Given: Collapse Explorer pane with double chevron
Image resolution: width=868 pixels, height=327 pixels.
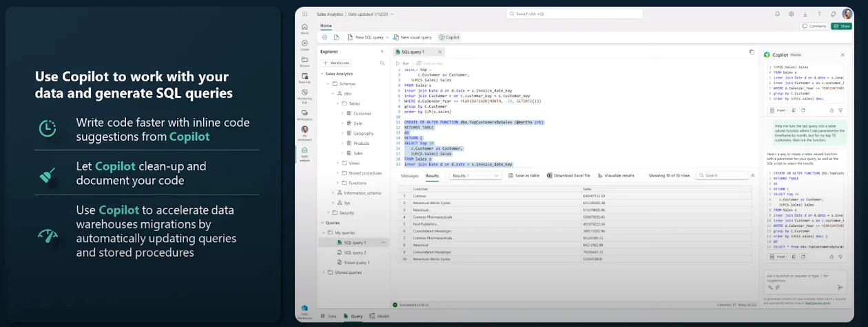Looking at the screenshot, I should pos(382,51).
